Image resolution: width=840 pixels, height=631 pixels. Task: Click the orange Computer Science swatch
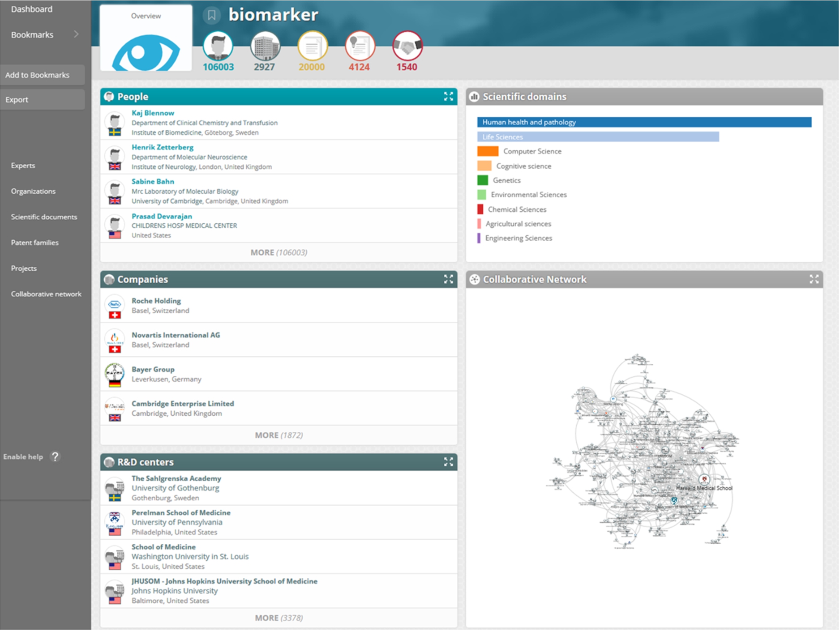(x=488, y=151)
